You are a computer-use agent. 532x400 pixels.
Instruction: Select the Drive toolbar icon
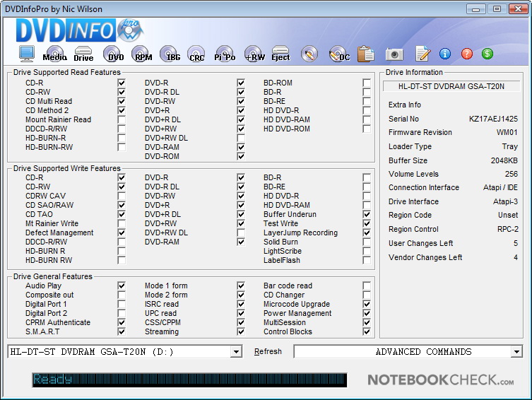(83, 54)
